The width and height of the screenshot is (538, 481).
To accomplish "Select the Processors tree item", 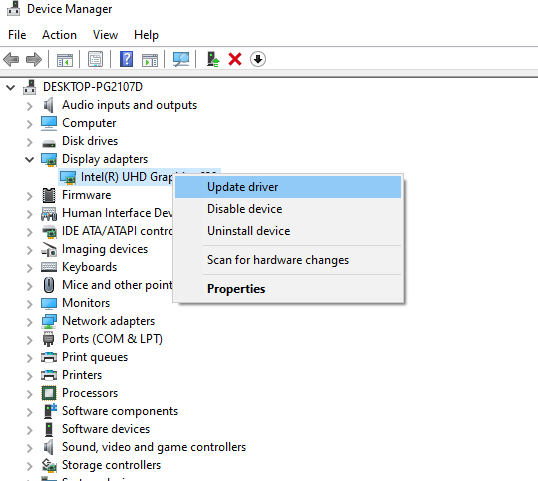I will 90,393.
